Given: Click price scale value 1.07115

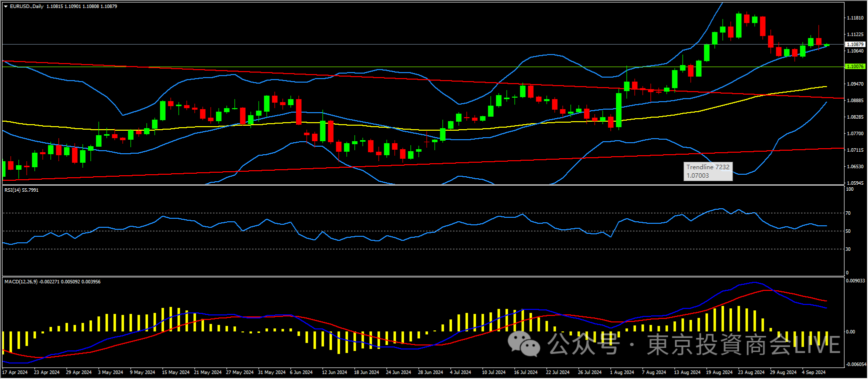Looking at the screenshot, I should [855, 150].
